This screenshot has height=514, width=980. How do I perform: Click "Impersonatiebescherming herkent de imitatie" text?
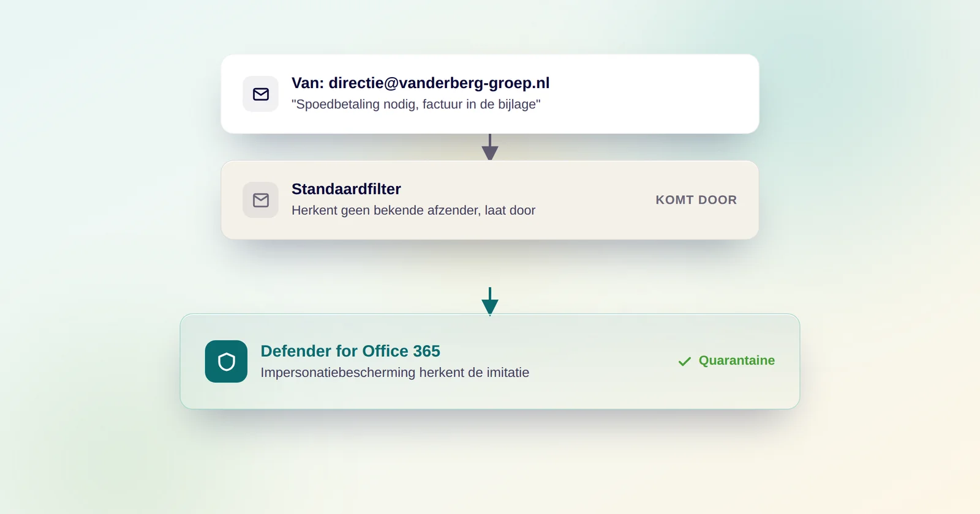(395, 373)
